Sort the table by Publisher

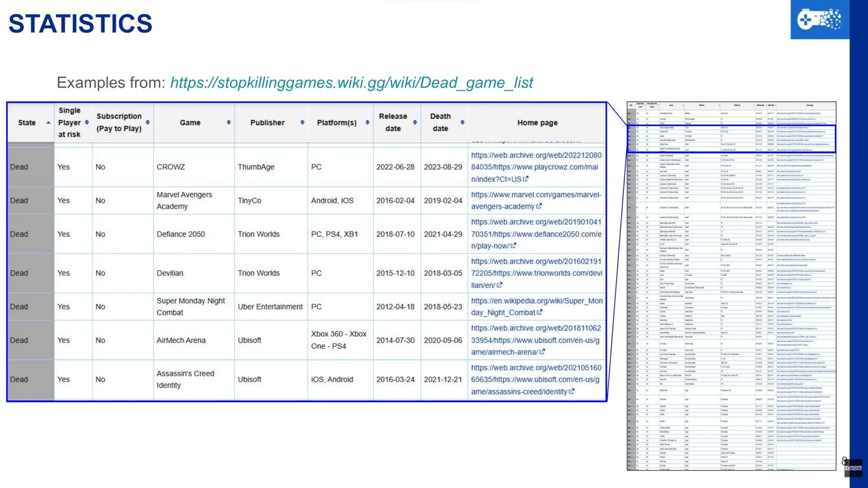[302, 122]
